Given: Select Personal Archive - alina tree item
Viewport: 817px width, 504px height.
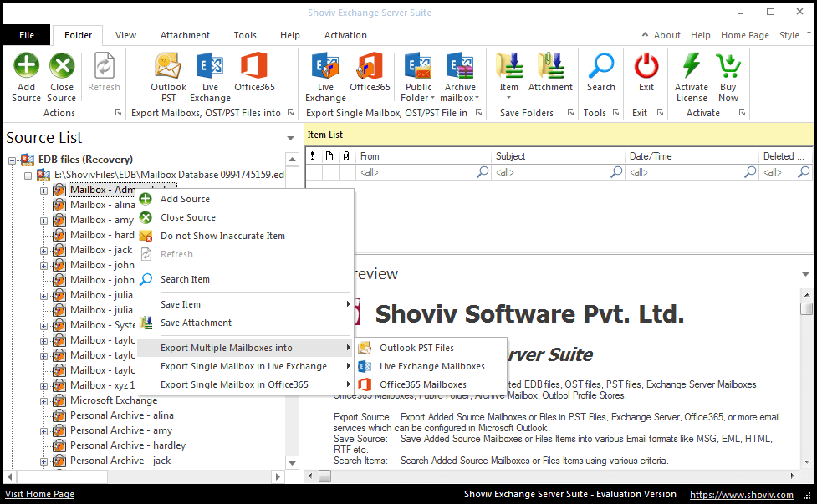Looking at the screenshot, I should (122, 415).
